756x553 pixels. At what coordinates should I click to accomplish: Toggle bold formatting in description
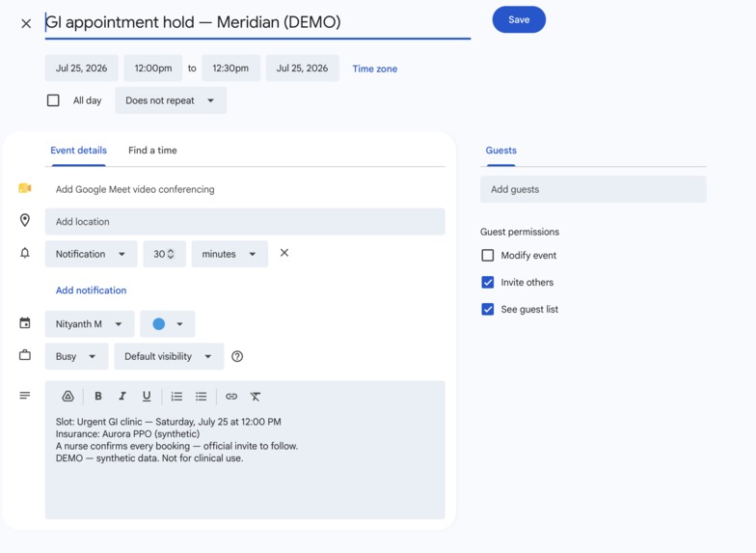pyautogui.click(x=98, y=396)
